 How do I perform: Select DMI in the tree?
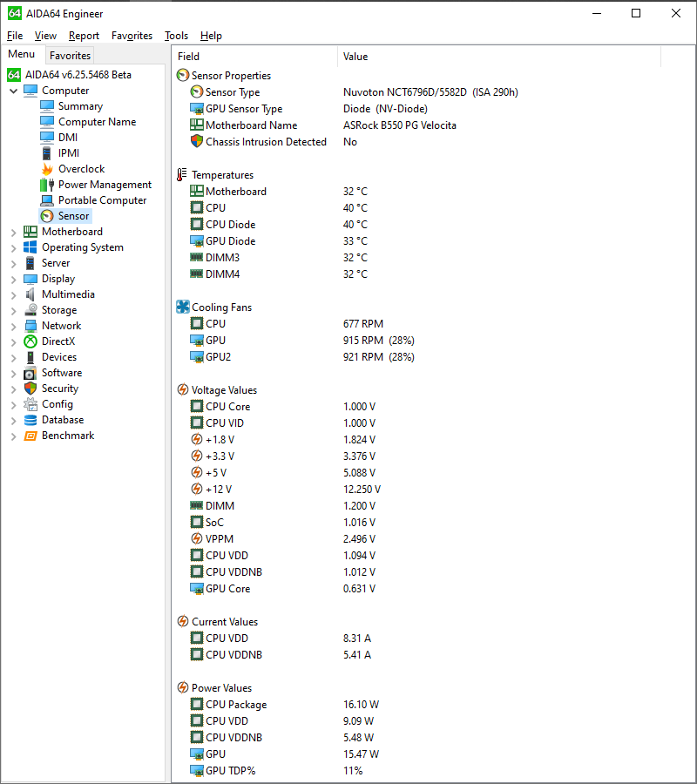[x=68, y=138]
